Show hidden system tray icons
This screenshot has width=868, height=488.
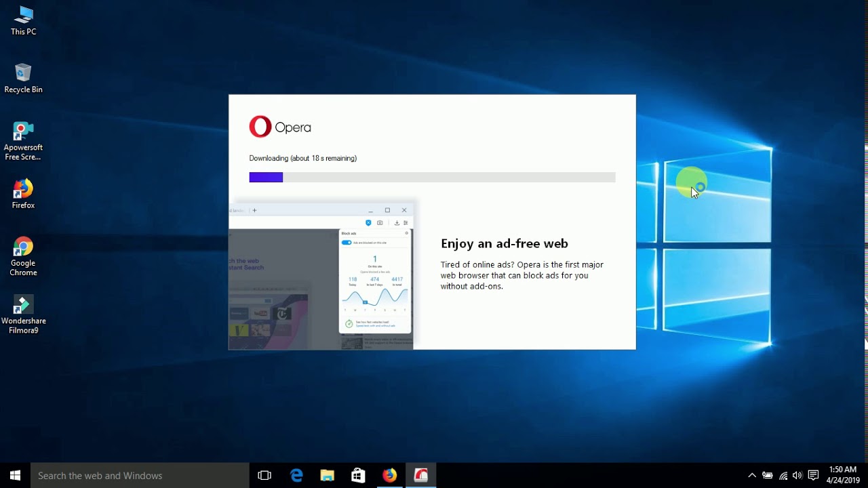[752, 476]
